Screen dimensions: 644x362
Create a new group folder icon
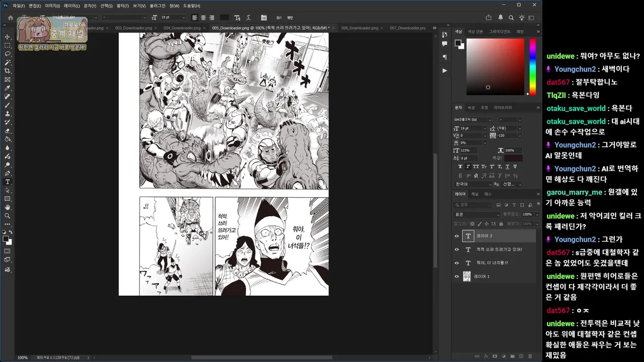[x=513, y=356]
